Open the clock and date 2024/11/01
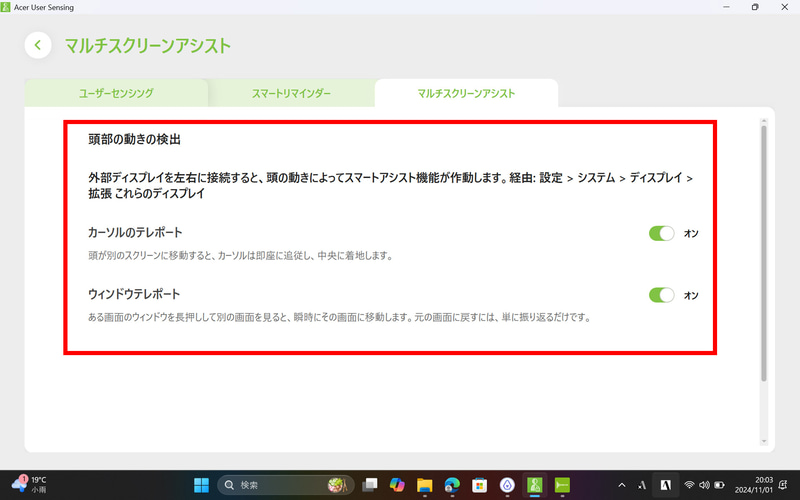The image size is (800, 500). coord(753,485)
